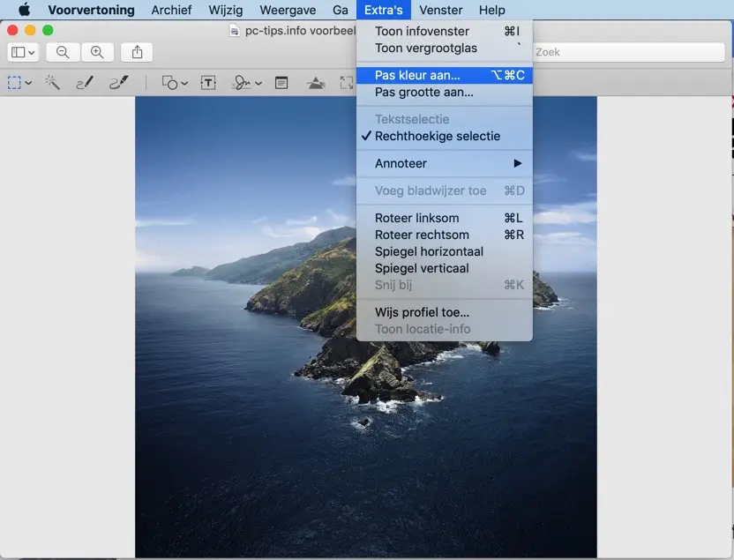This screenshot has width=734, height=560.
Task: Select the Text box tool
Action: [x=208, y=83]
